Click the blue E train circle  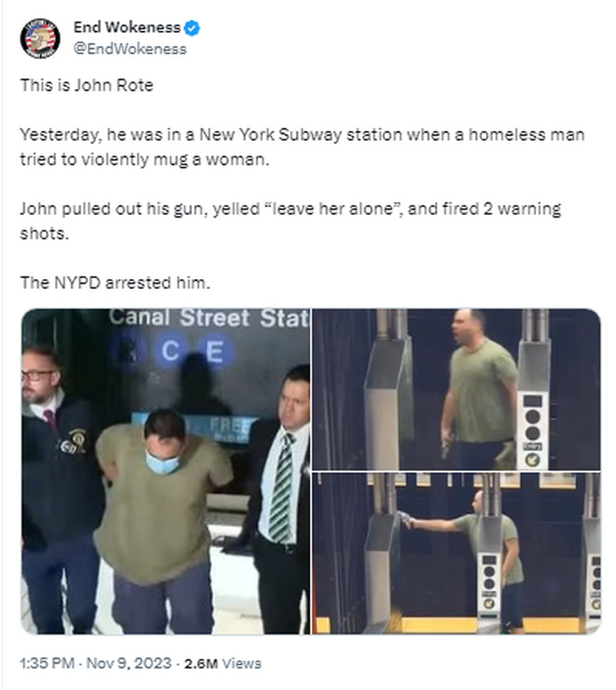pos(214,352)
